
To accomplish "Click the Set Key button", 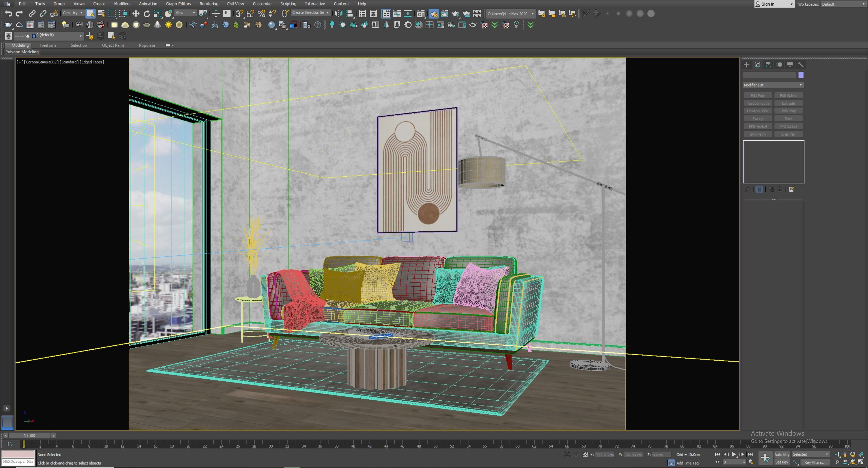I will coord(782,462).
